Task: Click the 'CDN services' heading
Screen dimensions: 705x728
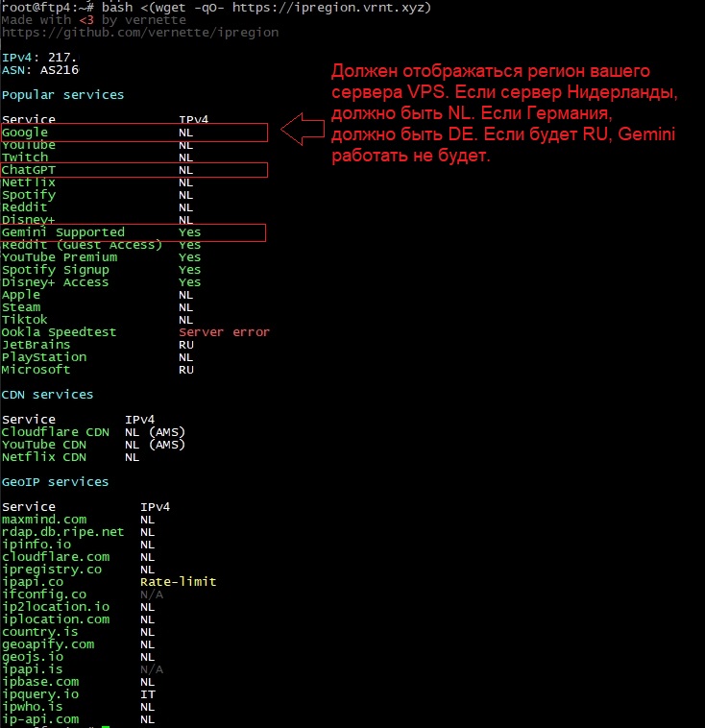Action: [47, 395]
